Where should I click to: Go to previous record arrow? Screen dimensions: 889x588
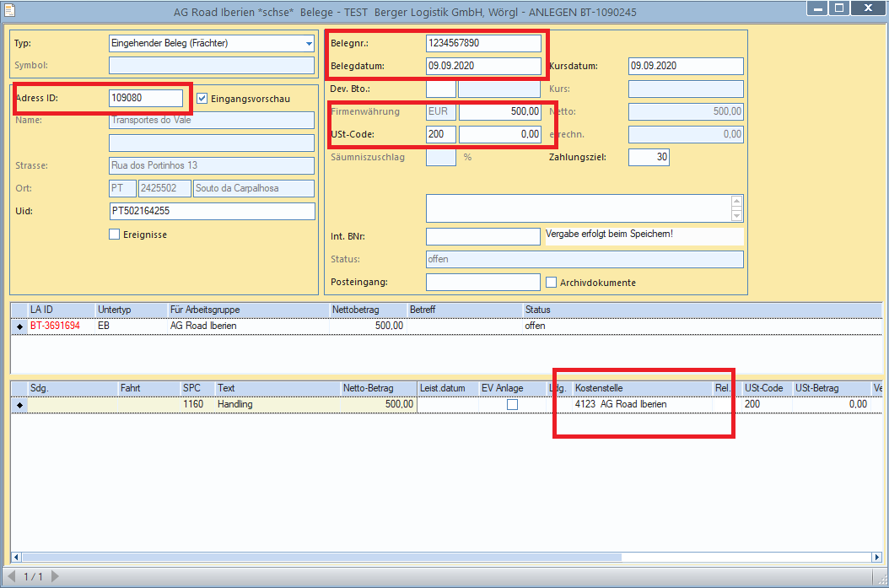point(12,576)
